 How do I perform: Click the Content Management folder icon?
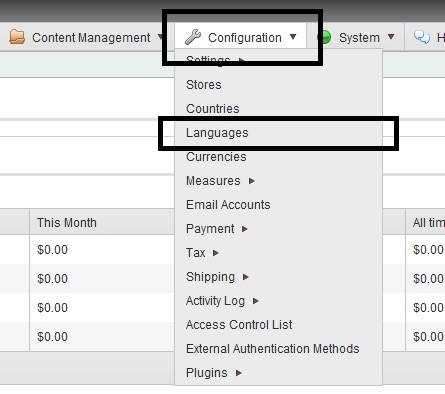[x=17, y=37]
